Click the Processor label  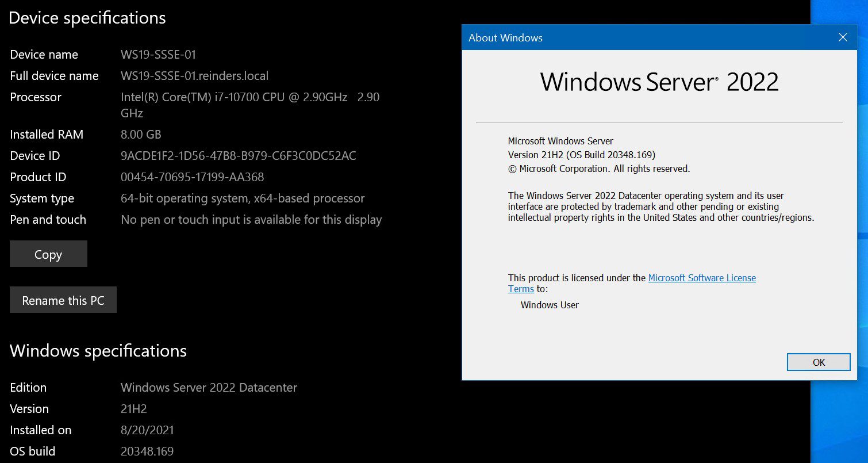[36, 97]
